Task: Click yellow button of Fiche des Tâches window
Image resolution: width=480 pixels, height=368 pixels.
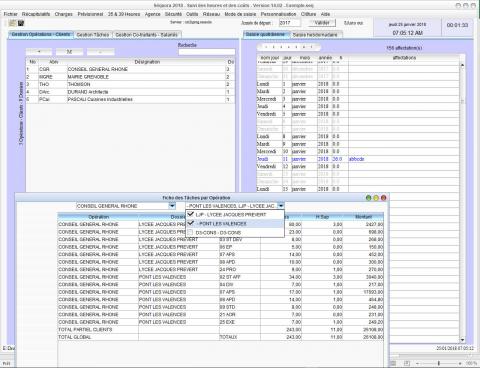Action: click(x=376, y=198)
